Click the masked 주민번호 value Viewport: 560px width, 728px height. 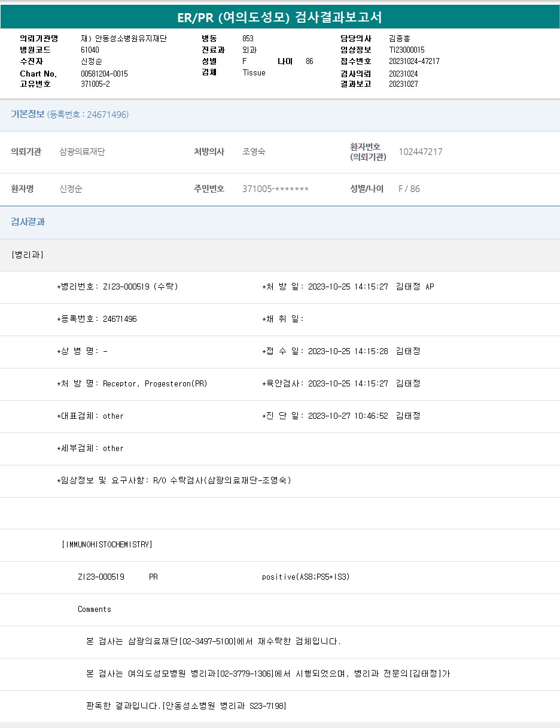tap(275, 189)
